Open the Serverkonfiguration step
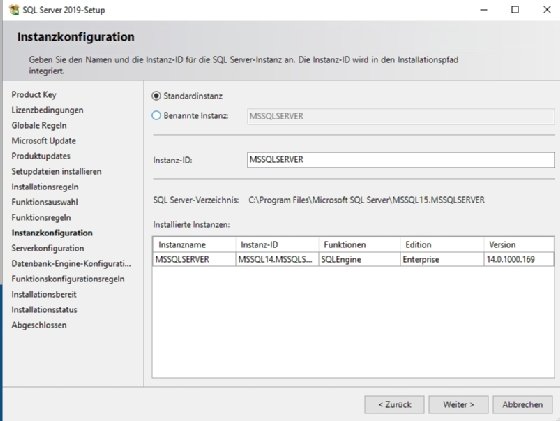560x421 pixels. pyautogui.click(x=48, y=248)
